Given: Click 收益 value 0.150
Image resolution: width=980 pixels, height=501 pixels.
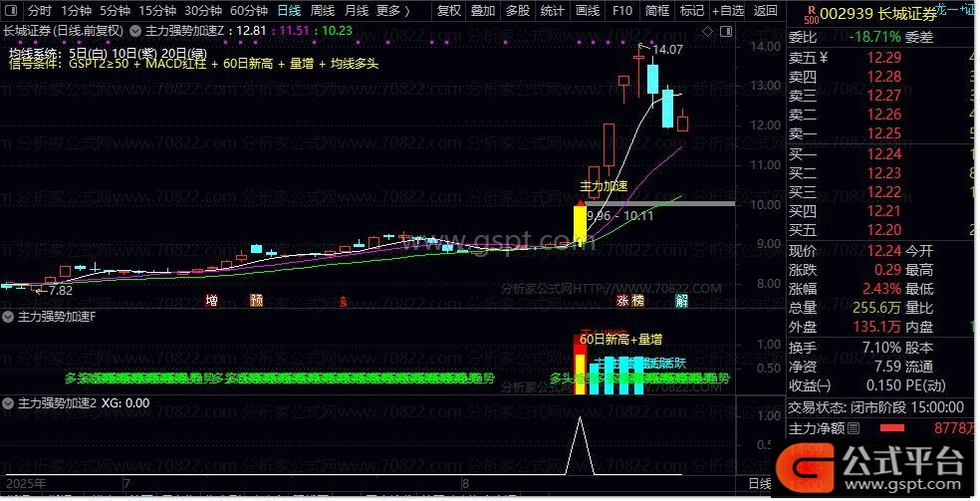Looking at the screenshot, I should pyautogui.click(x=883, y=384).
